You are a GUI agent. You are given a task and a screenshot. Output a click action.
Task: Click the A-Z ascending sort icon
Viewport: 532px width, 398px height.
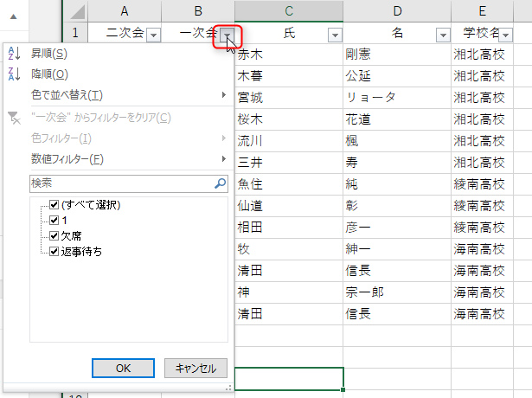click(14, 54)
